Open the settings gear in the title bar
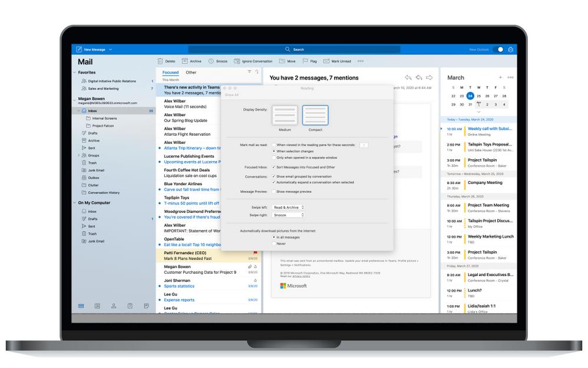 point(510,49)
